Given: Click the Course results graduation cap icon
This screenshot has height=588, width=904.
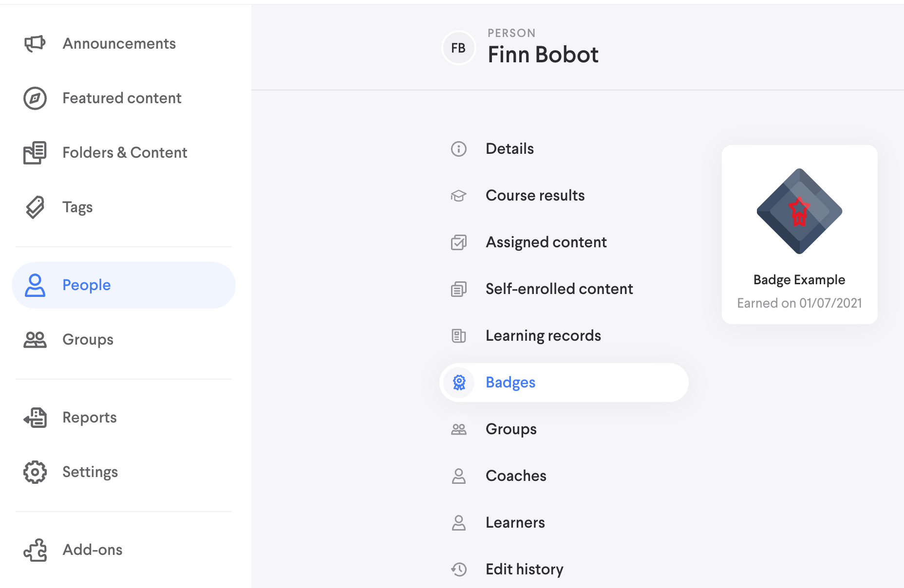Looking at the screenshot, I should point(458,196).
